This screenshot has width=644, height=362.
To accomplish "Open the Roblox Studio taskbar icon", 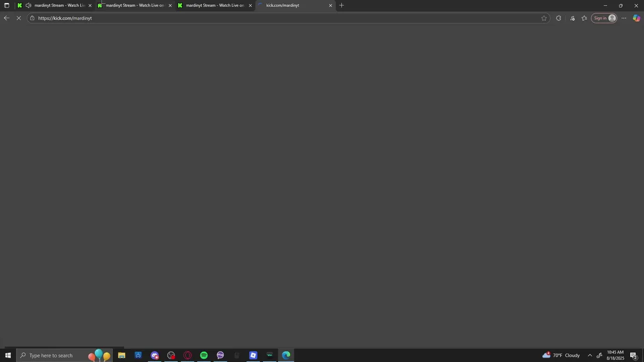I will [253, 355].
